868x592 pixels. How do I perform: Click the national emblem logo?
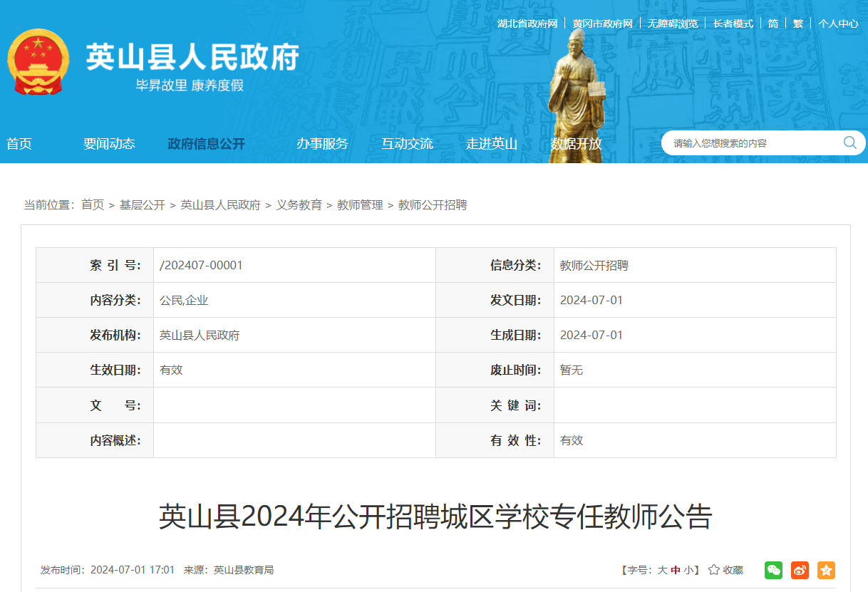point(38,62)
